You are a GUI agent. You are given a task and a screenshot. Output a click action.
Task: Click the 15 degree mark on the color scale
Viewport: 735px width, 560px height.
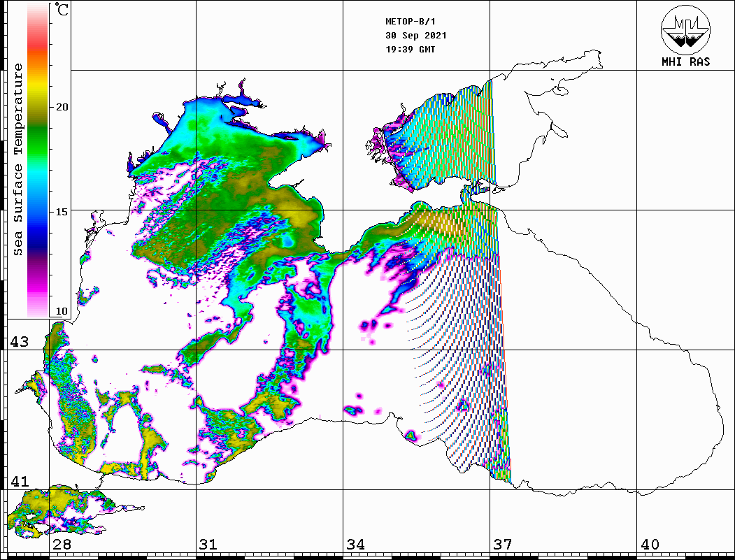pos(62,211)
